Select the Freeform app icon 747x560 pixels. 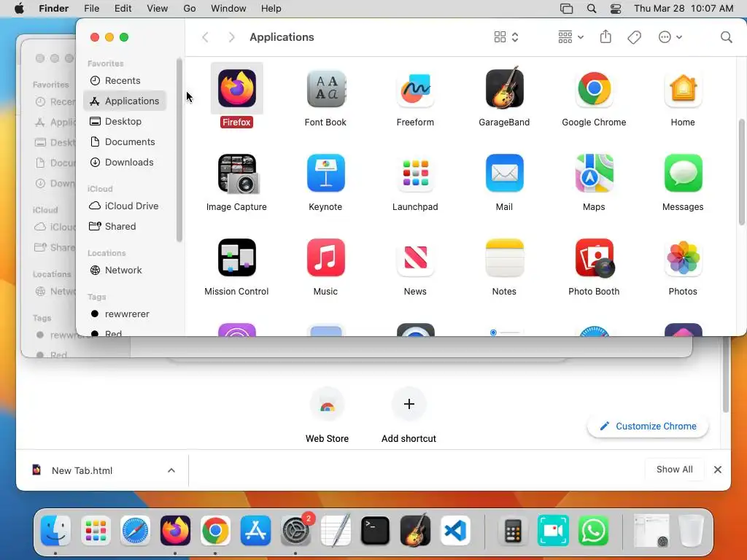pos(415,88)
